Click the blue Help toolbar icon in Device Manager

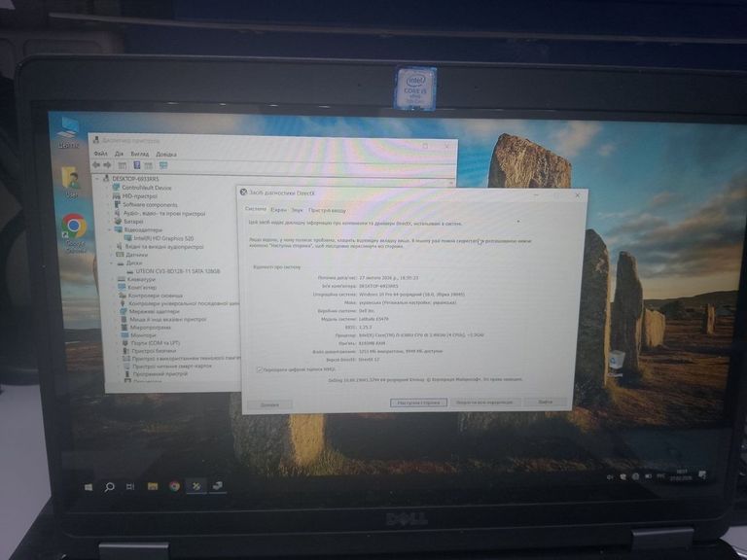137,165
